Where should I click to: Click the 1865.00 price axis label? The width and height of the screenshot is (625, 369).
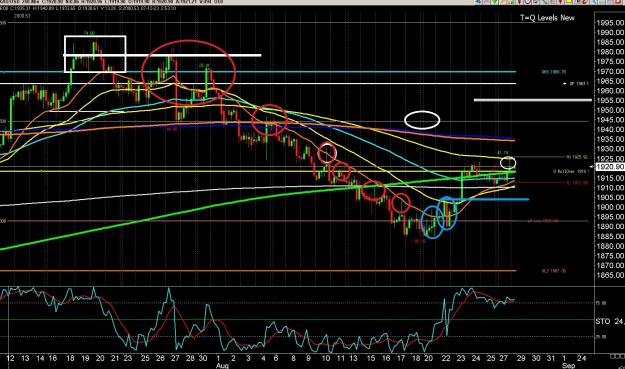click(x=610, y=275)
